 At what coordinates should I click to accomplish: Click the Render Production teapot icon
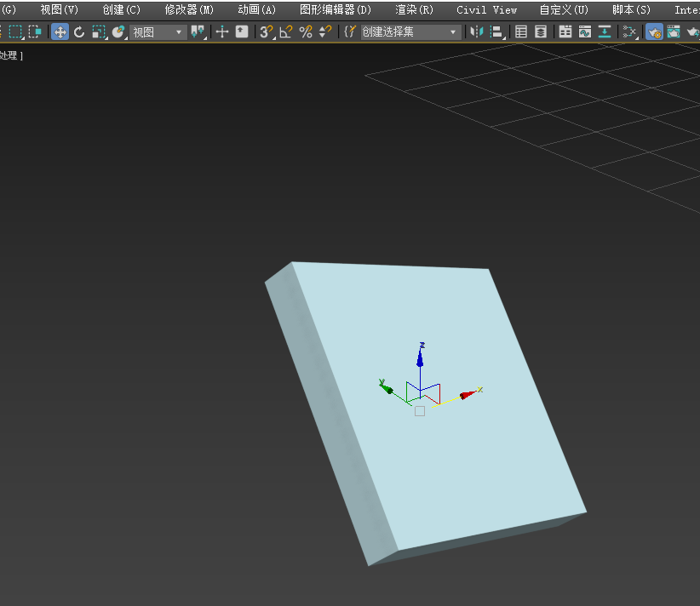click(693, 31)
